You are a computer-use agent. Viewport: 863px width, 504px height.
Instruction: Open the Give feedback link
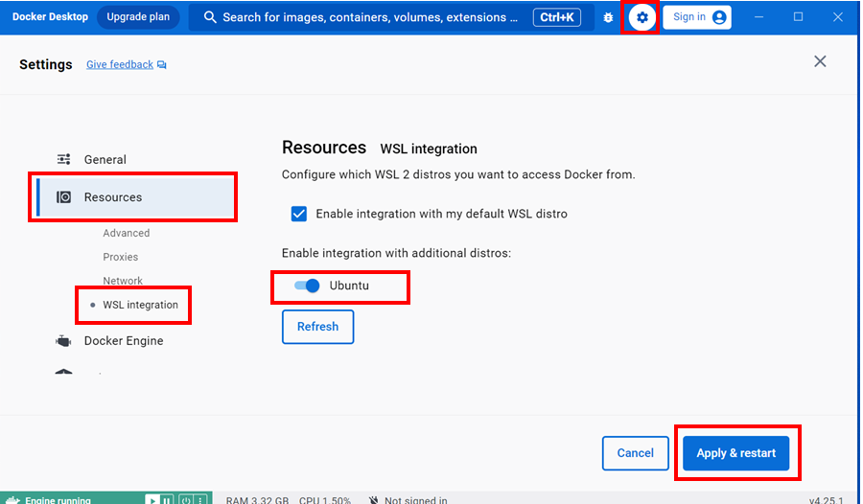pyautogui.click(x=120, y=65)
